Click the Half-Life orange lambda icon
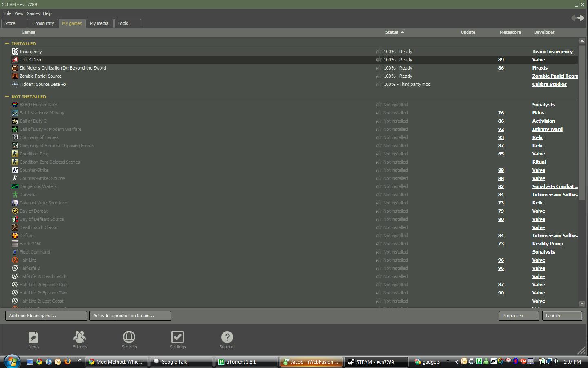The image size is (588, 368). tap(15, 260)
